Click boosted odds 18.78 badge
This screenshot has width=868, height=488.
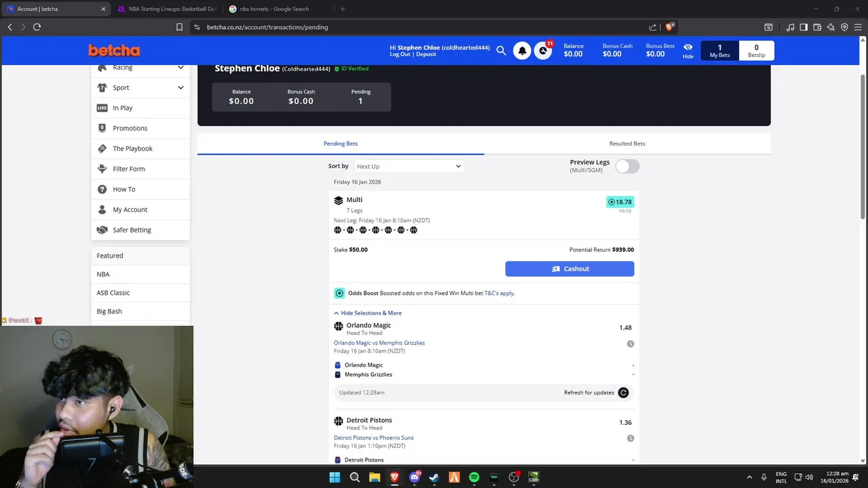(620, 202)
